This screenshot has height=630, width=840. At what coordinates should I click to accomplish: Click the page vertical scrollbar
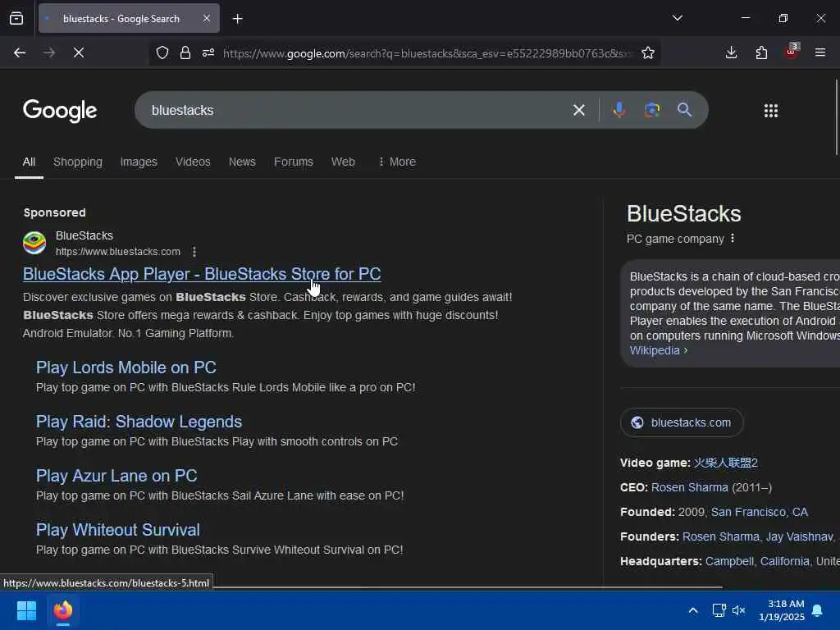pos(836,118)
